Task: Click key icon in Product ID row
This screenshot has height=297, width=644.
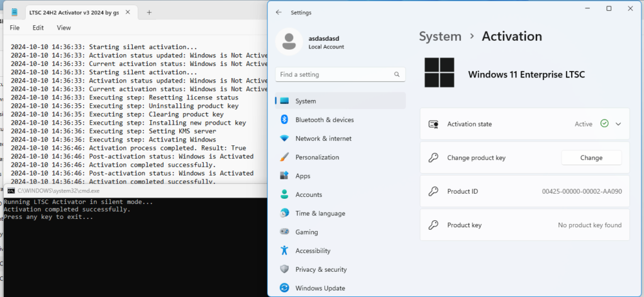Action: pos(433,191)
